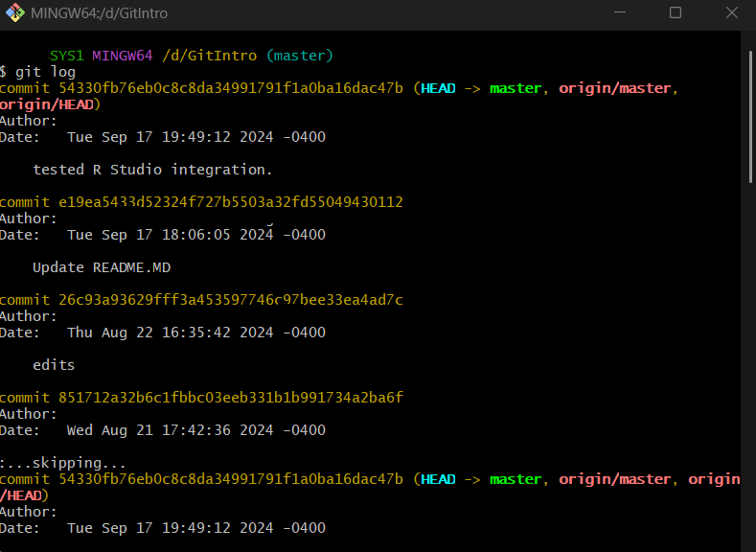This screenshot has width=756, height=552.
Task: Close the MINGW64 terminal window
Action: point(732,12)
